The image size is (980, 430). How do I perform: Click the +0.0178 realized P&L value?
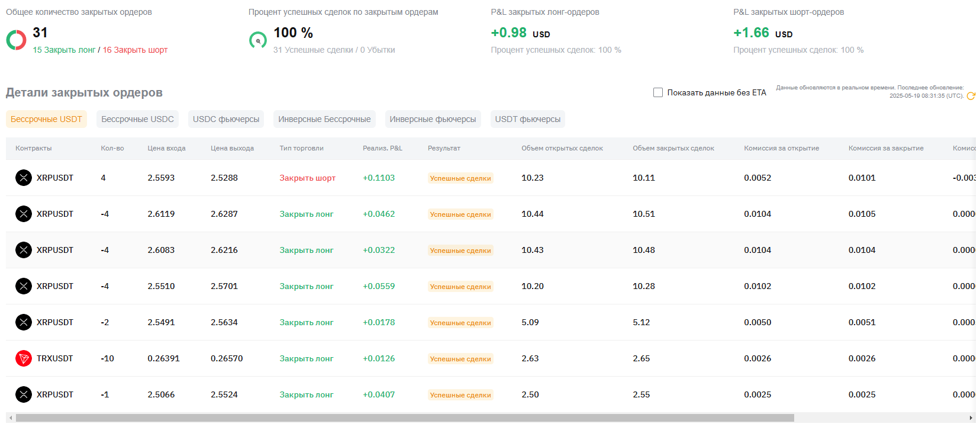379,322
